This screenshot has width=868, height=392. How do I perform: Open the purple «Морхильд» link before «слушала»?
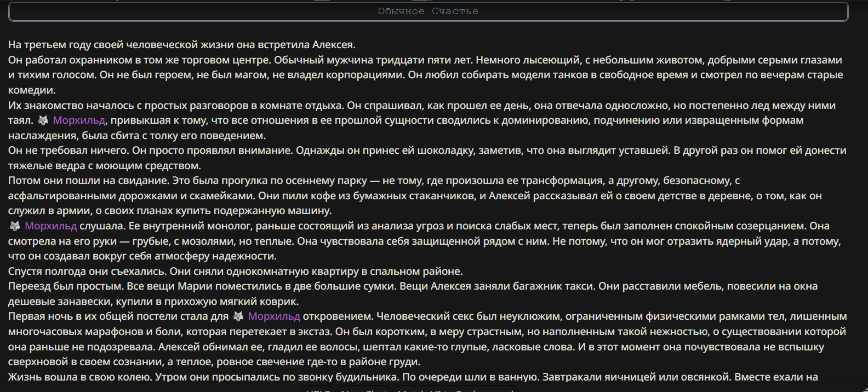tap(51, 226)
